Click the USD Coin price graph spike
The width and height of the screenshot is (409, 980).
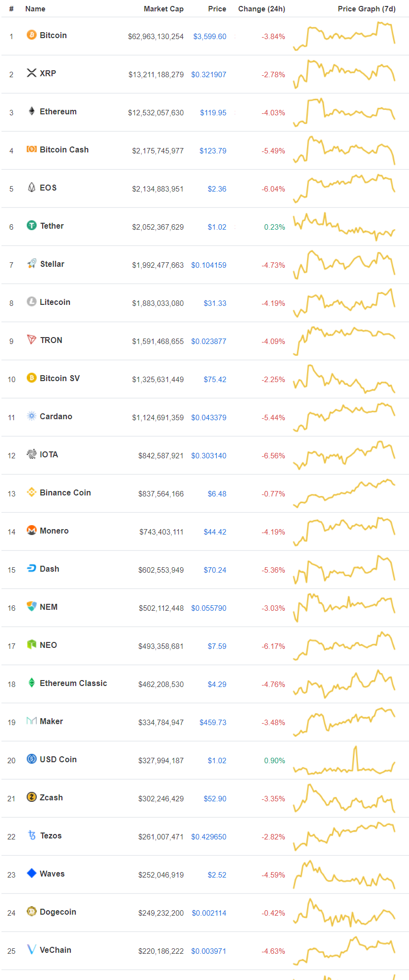[355, 751]
